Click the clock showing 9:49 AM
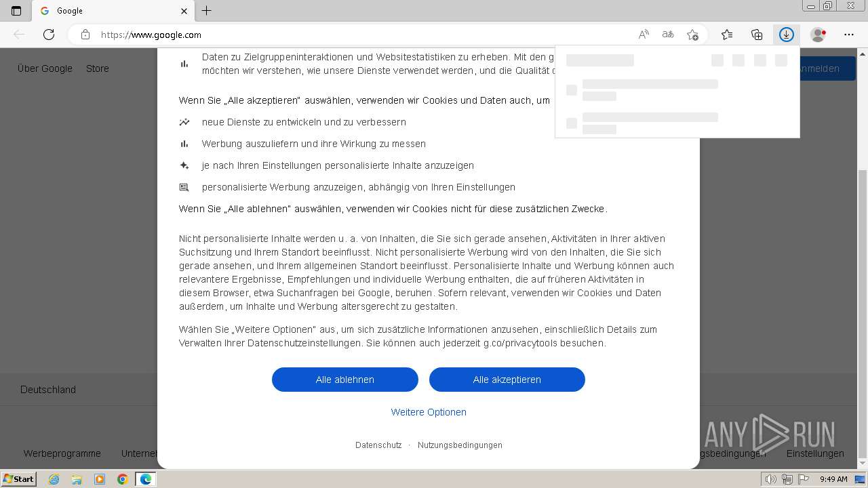Image resolution: width=868 pixels, height=488 pixels. tap(833, 479)
